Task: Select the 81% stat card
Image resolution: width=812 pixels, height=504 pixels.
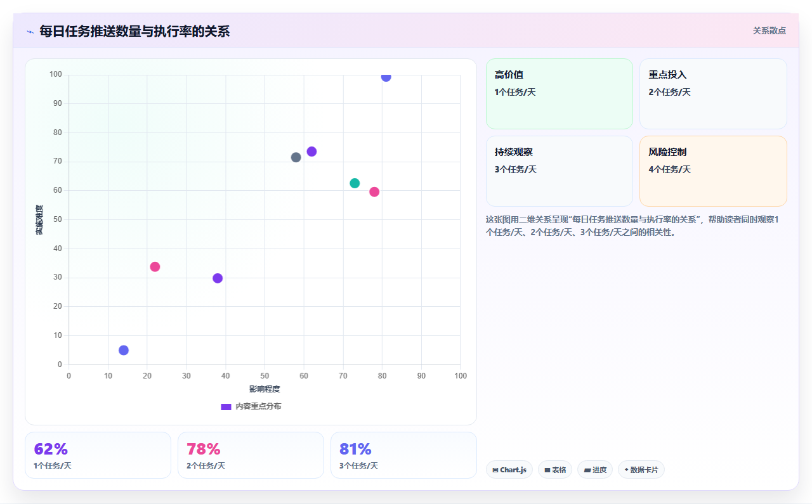Action: click(x=403, y=455)
